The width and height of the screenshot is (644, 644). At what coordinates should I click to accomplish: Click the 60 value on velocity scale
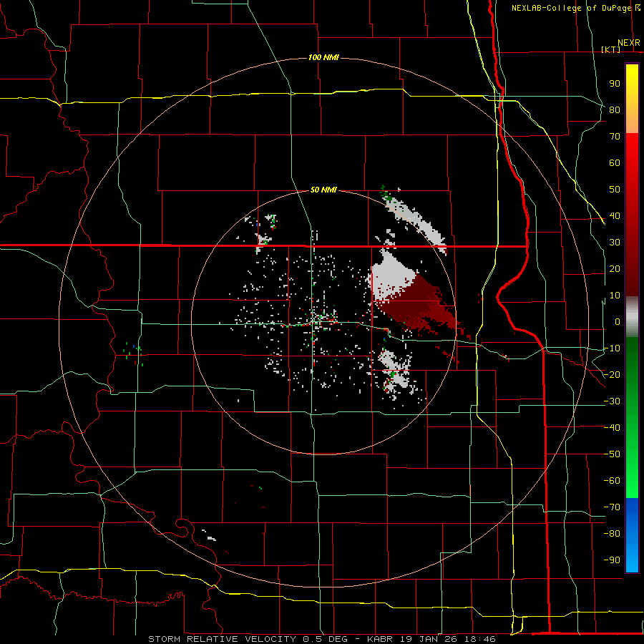[615, 163]
